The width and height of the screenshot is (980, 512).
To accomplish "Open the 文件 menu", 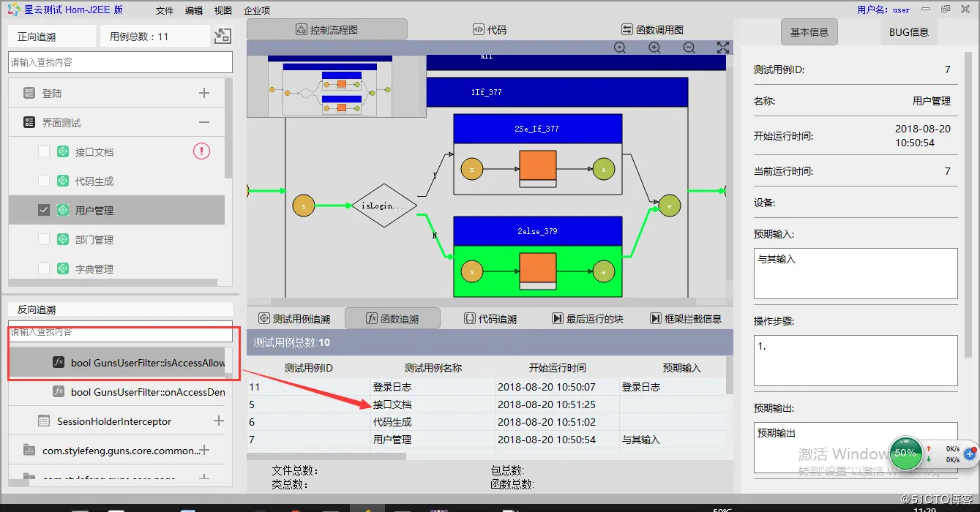I will (x=163, y=10).
